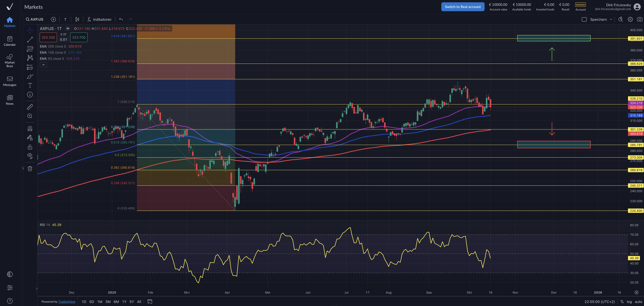Enable the magnet snapping mode
This screenshot has width=644, height=306.
pyautogui.click(x=30, y=129)
